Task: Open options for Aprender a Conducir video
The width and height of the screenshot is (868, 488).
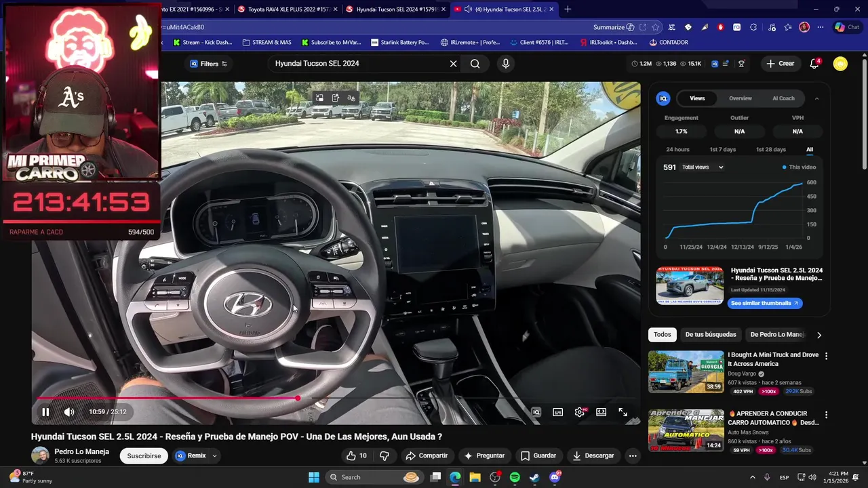Action: pos(826,415)
